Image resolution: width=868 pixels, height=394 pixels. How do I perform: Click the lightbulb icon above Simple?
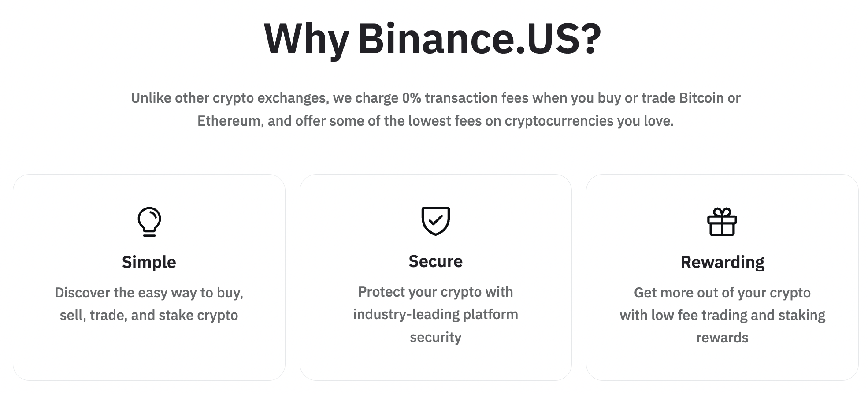[x=149, y=222]
